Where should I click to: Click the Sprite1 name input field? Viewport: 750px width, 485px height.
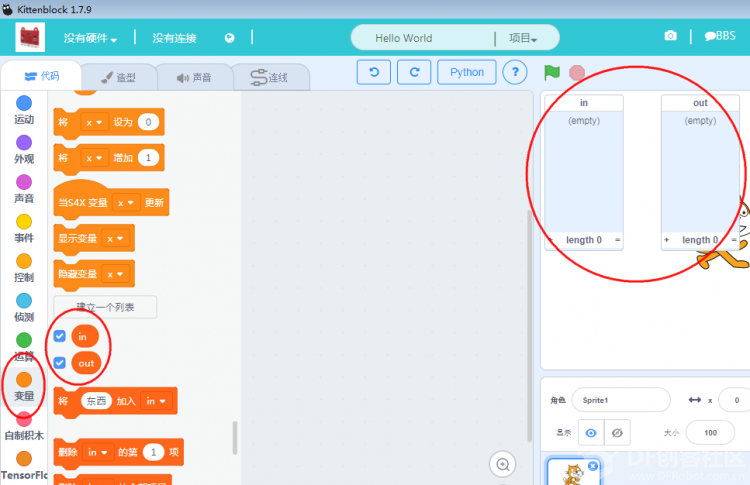[621, 400]
